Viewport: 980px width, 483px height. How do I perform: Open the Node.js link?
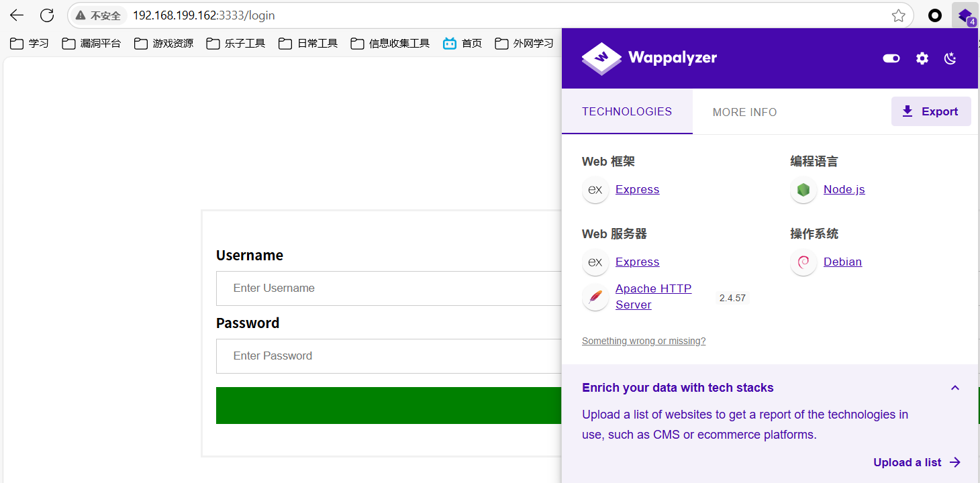[x=844, y=190]
